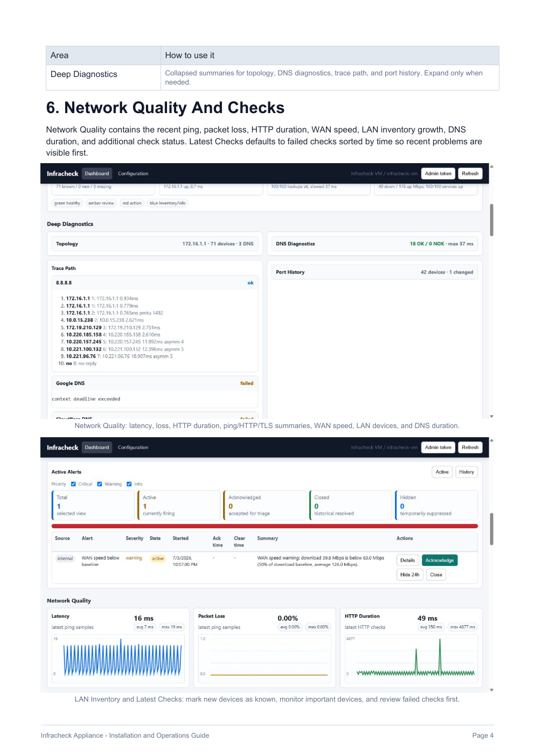This screenshot has width=535, height=756.
Task: Click '100/100 lookups ok, slowest 37 ms' summary
Action: tap(304, 186)
